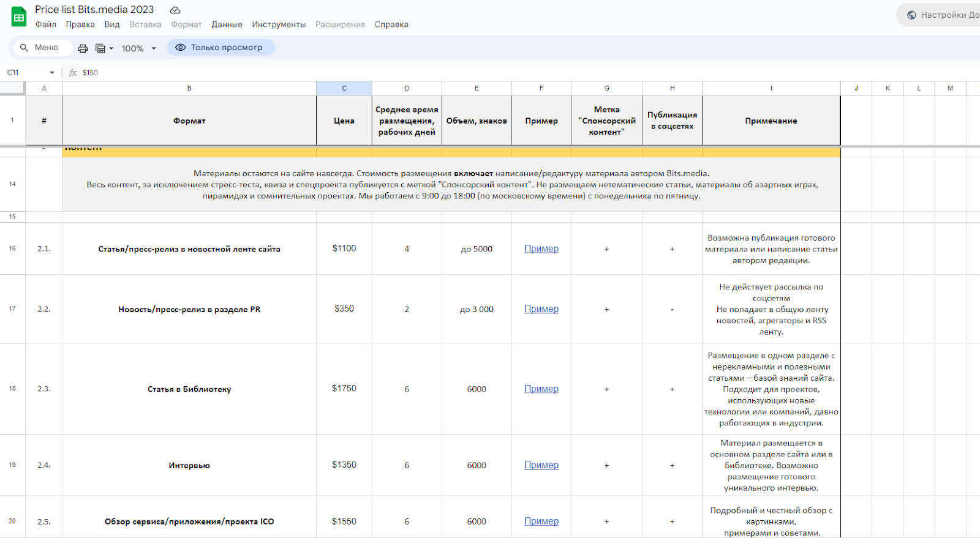Click the document title Price list Bits.media 2023
The image size is (980, 538).
click(x=94, y=9)
